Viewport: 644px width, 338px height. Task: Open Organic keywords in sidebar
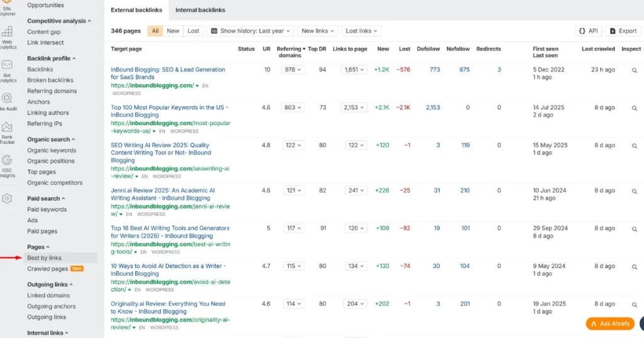pos(52,151)
